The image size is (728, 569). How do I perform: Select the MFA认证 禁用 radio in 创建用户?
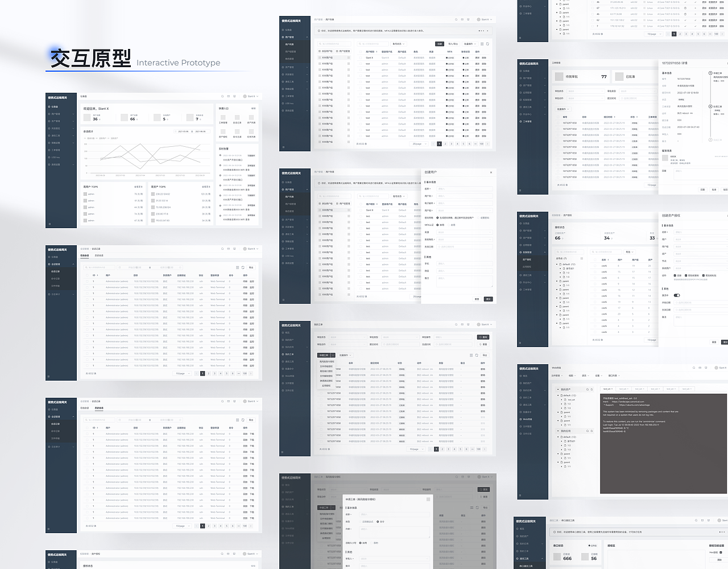437,225
